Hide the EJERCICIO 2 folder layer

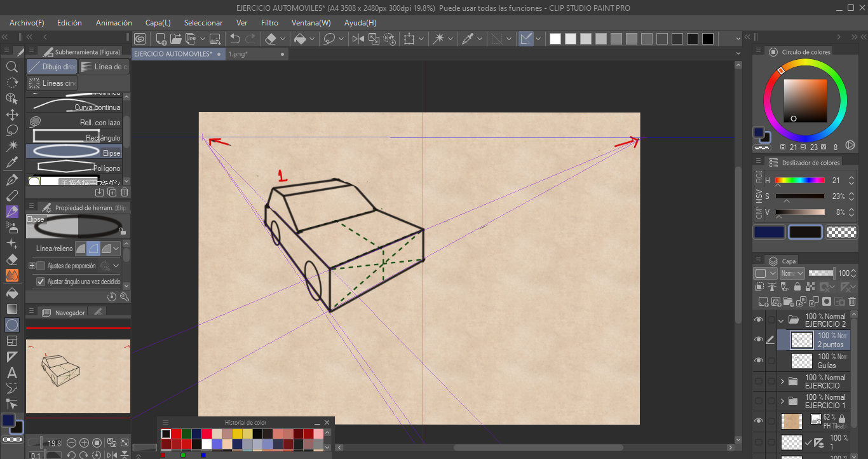coord(758,320)
